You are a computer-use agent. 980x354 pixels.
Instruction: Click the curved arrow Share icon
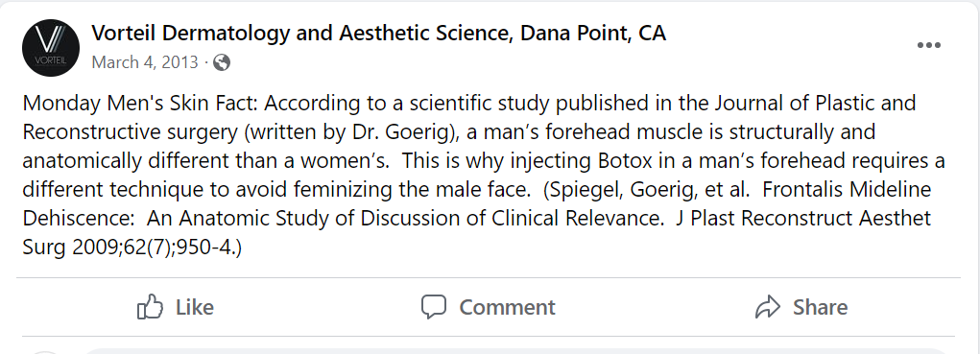tap(768, 307)
